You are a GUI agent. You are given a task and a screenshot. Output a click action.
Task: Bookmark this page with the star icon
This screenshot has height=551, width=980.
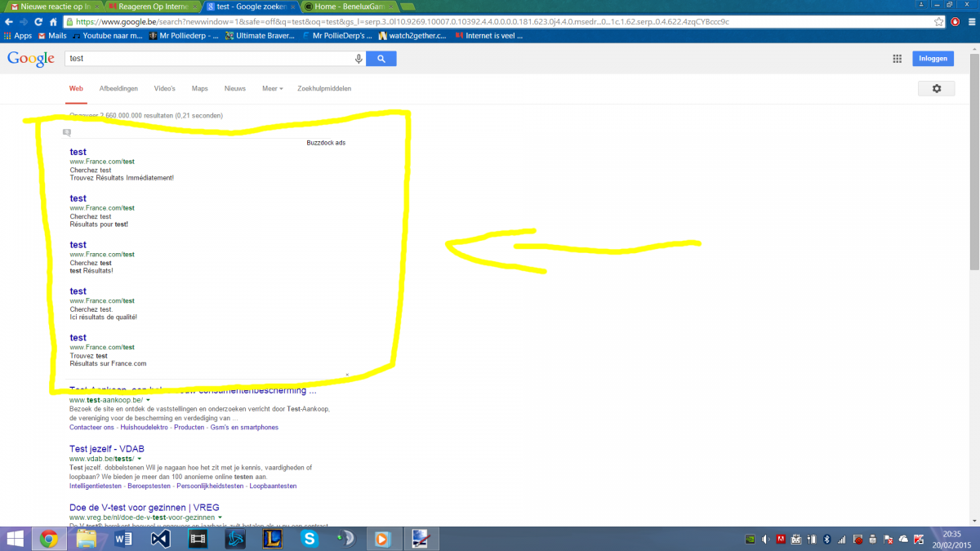(939, 22)
